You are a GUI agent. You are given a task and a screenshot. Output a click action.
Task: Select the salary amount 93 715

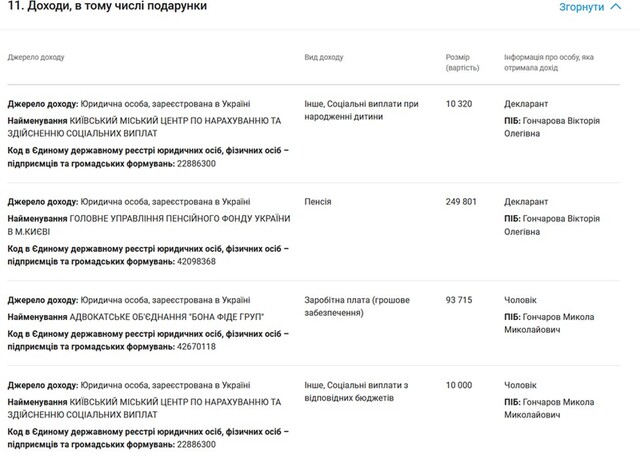pyautogui.click(x=458, y=299)
